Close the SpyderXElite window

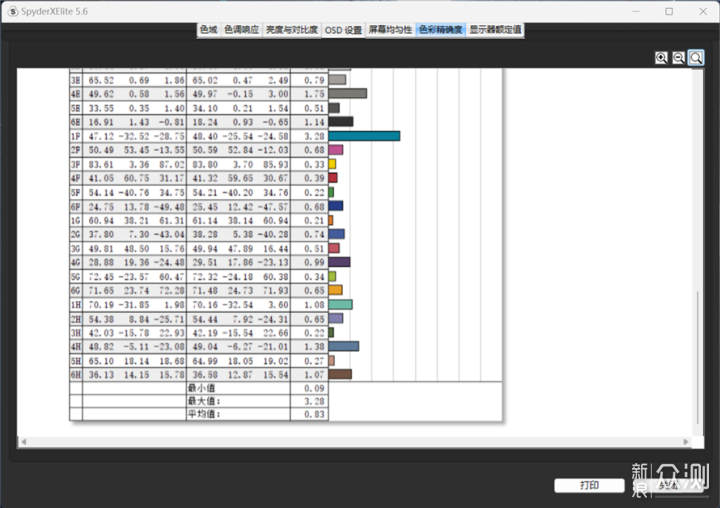(x=703, y=11)
